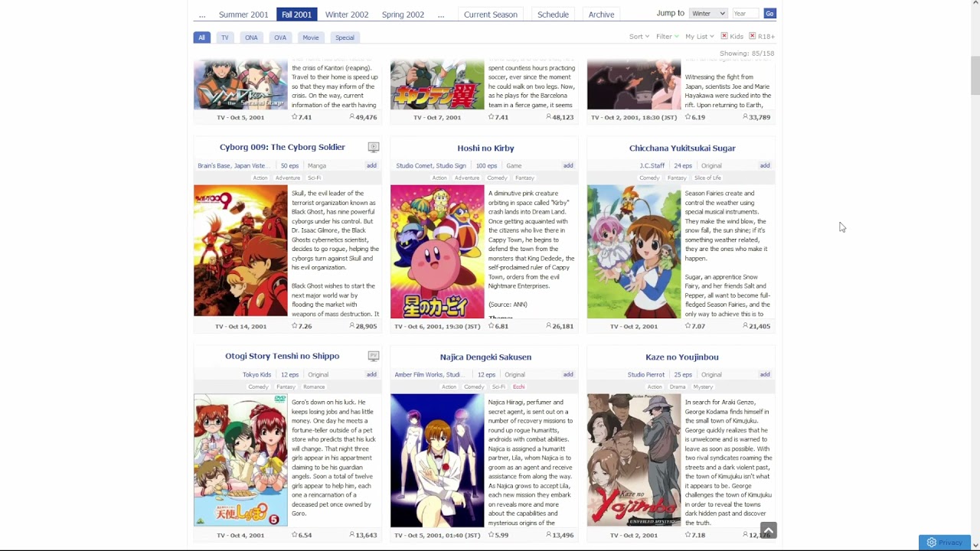Switch to Spring 2002 season tab

[403, 15]
